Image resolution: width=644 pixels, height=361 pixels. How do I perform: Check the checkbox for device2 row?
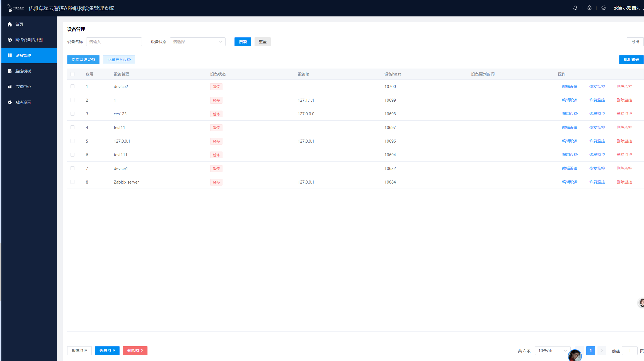click(72, 86)
